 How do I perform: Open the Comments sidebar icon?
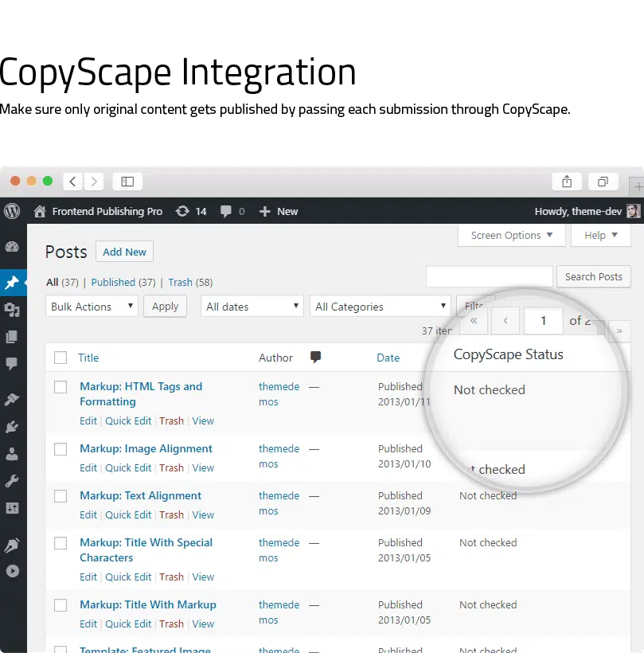click(x=12, y=364)
